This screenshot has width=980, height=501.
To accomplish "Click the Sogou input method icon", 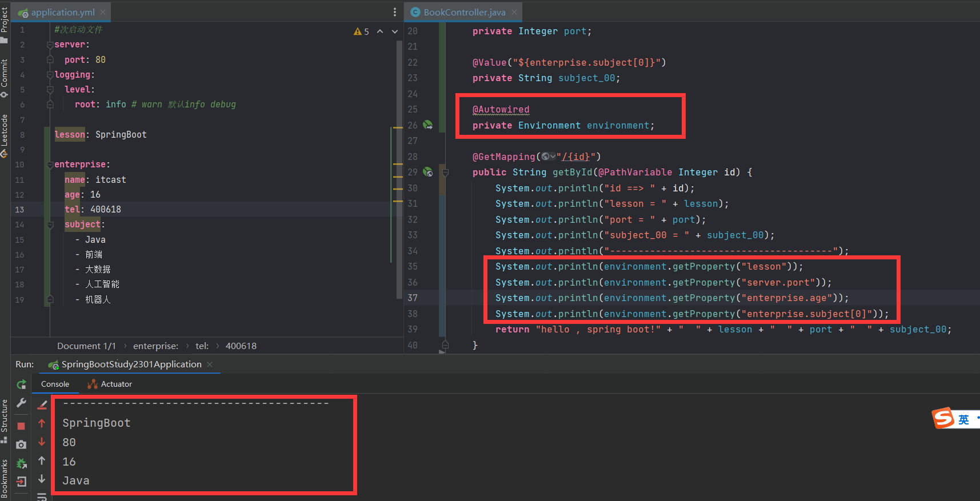I will [x=943, y=419].
